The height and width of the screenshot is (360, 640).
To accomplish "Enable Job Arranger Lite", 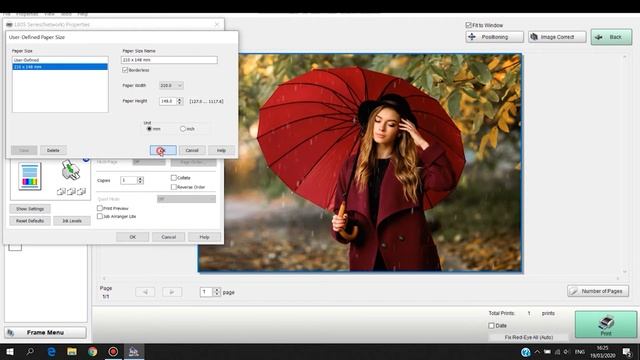I will click(x=100, y=216).
